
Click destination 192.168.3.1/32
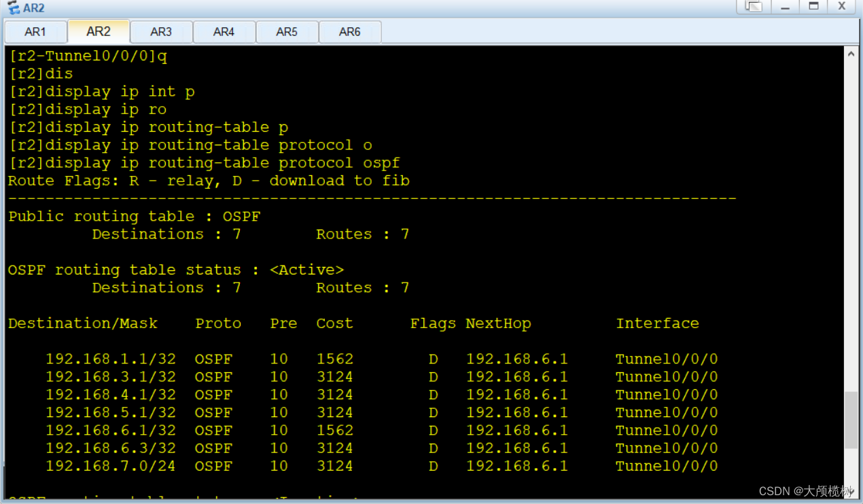111,376
